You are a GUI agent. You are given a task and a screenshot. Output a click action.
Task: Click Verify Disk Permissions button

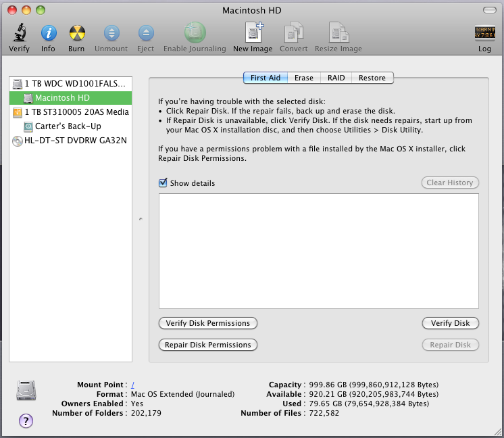click(208, 323)
